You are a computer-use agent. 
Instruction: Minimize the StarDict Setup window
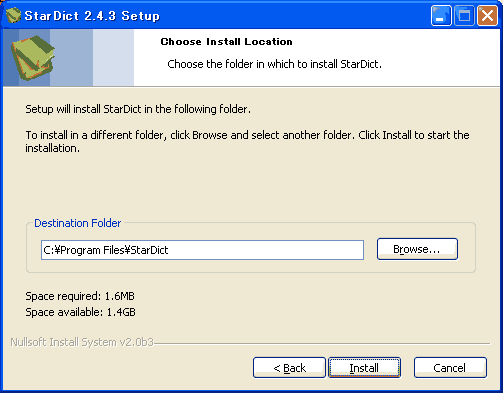point(441,15)
